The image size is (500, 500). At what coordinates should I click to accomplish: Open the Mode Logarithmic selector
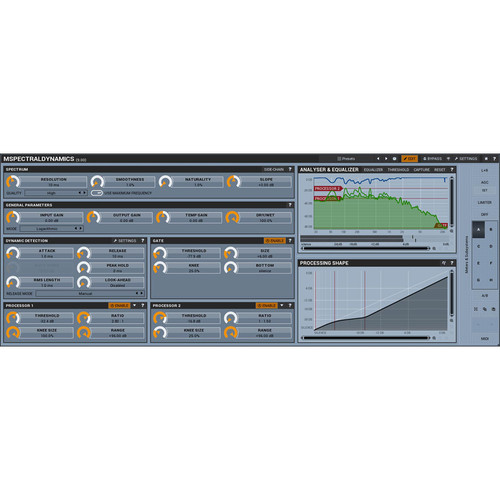pyautogui.click(x=51, y=229)
